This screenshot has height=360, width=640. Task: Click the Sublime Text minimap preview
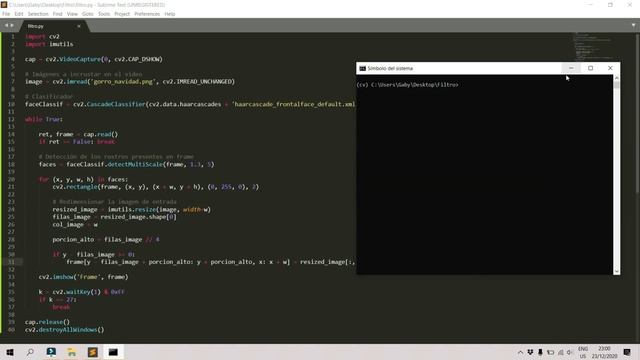592,47
